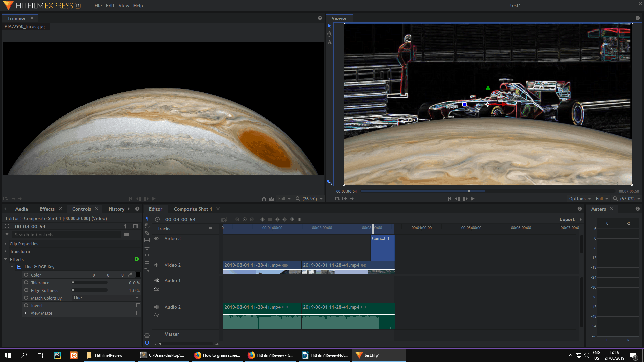
Task: Pin the Controls panel
Action: [x=125, y=226]
